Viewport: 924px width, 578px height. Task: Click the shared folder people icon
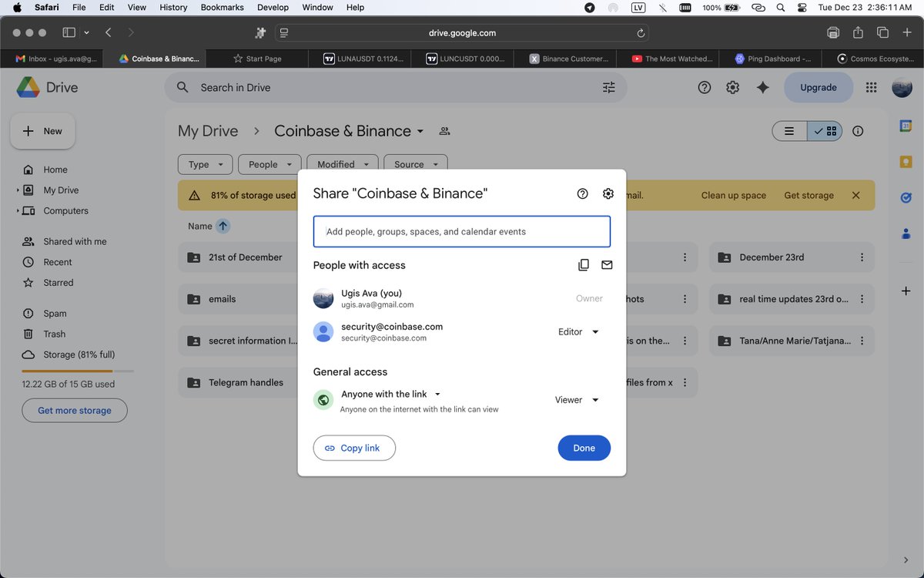pyautogui.click(x=444, y=131)
